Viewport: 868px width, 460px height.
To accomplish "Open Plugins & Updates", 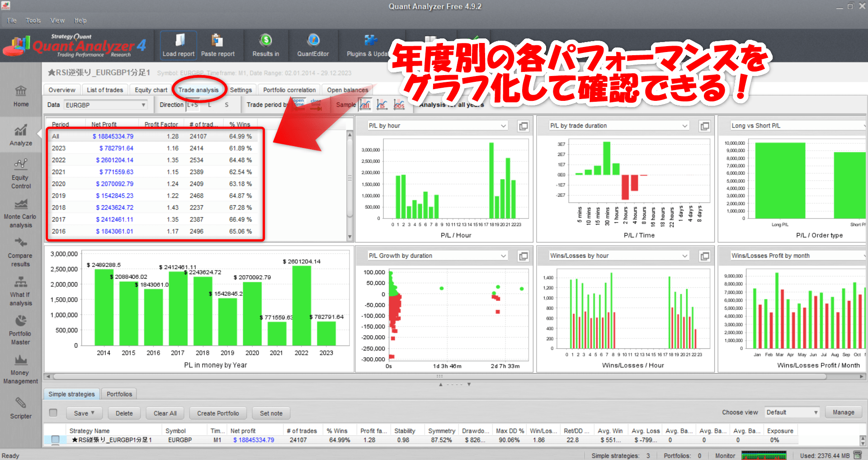I will (368, 45).
